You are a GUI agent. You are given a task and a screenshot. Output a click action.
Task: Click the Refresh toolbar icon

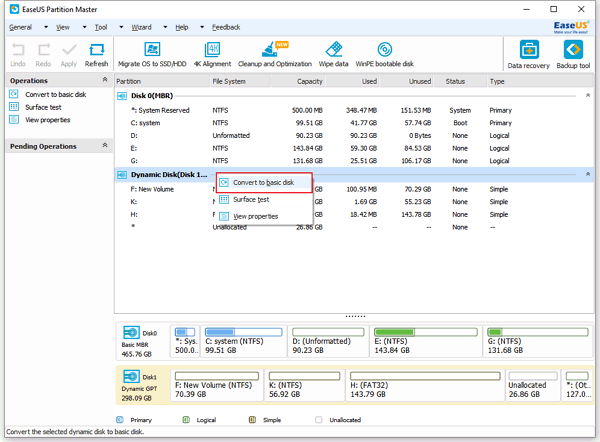[96, 55]
